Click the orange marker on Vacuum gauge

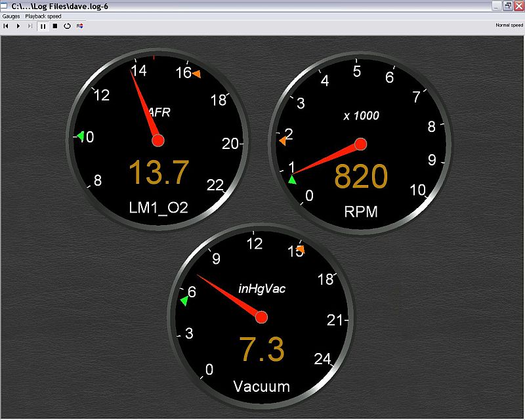[301, 249]
